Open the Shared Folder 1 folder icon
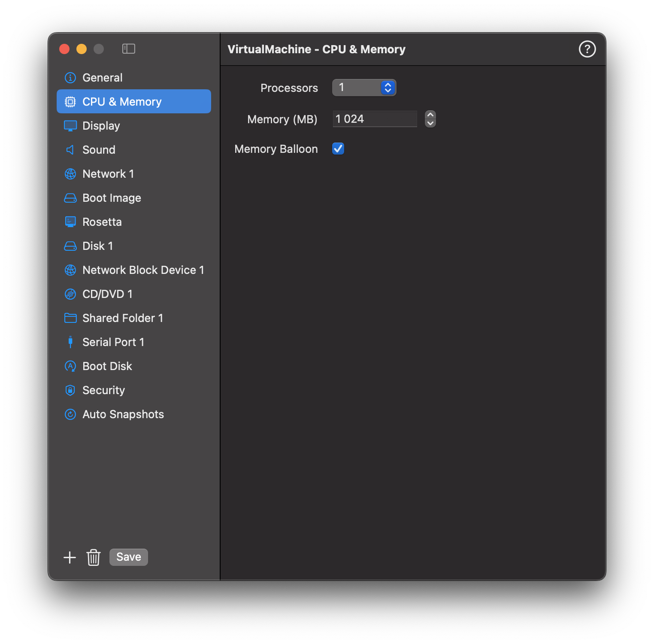This screenshot has height=644, width=654. point(70,318)
